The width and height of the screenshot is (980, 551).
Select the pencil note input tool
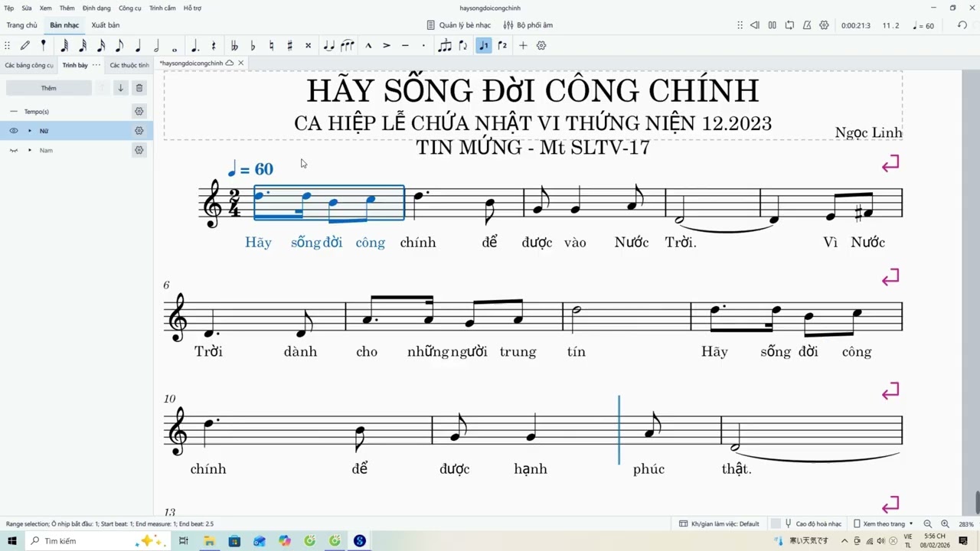pos(25,46)
